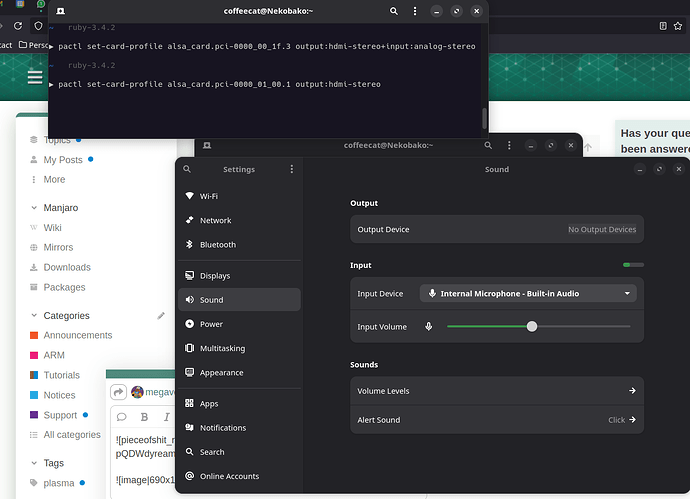Click the reply arrow icon in composer

point(118,392)
